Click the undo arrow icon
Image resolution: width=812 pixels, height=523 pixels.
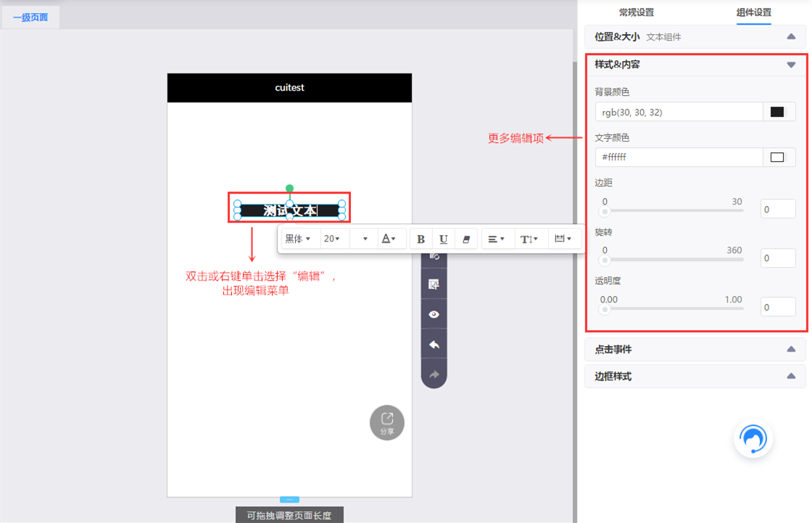[x=434, y=345]
